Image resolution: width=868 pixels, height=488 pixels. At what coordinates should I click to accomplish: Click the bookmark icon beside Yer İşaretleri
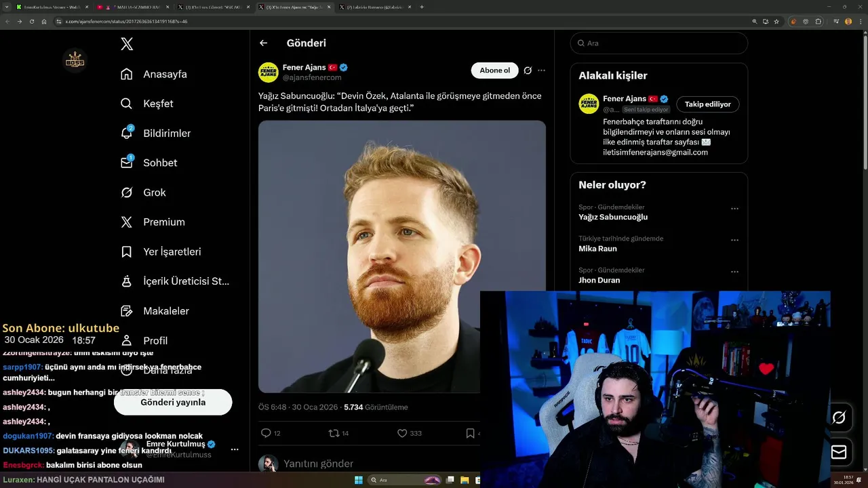[x=127, y=251]
